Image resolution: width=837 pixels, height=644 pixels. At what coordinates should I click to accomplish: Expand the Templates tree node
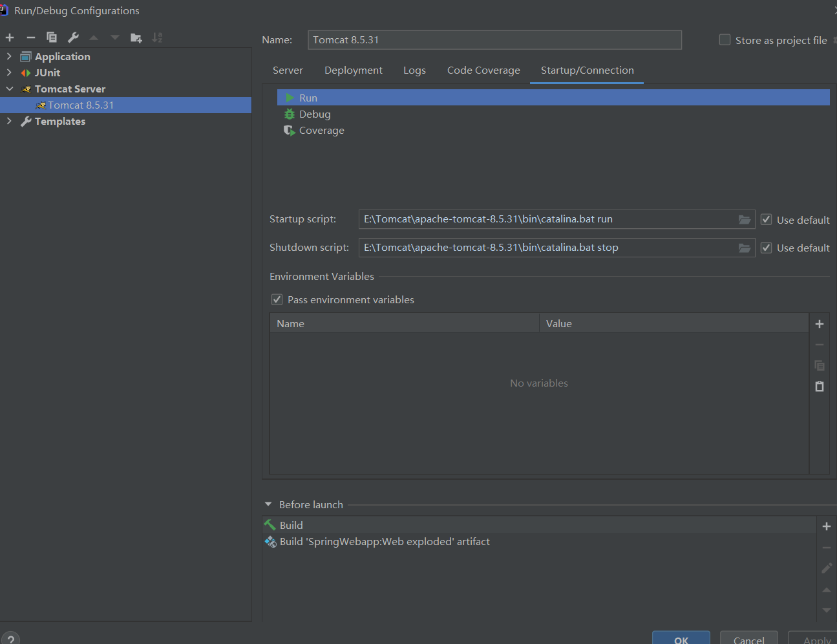(x=9, y=122)
